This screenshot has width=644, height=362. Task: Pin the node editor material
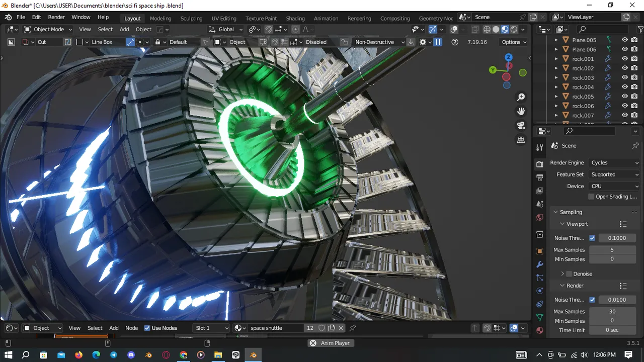pos(353,328)
